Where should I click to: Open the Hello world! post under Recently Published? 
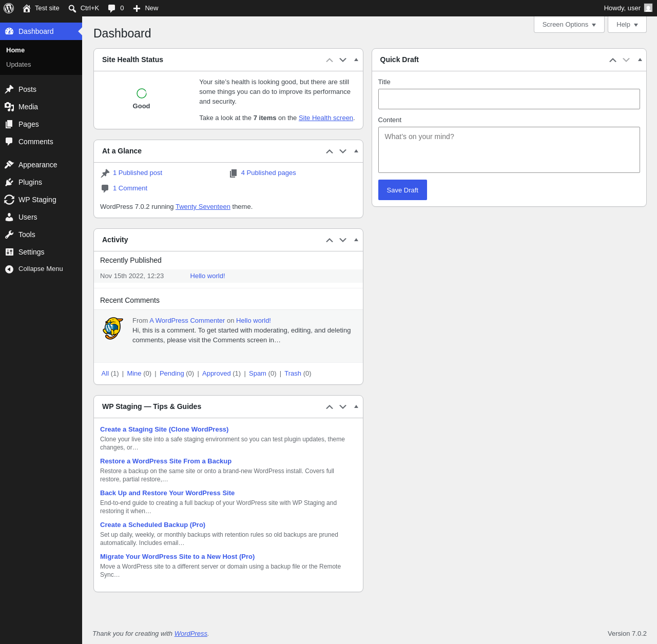pyautogui.click(x=208, y=276)
